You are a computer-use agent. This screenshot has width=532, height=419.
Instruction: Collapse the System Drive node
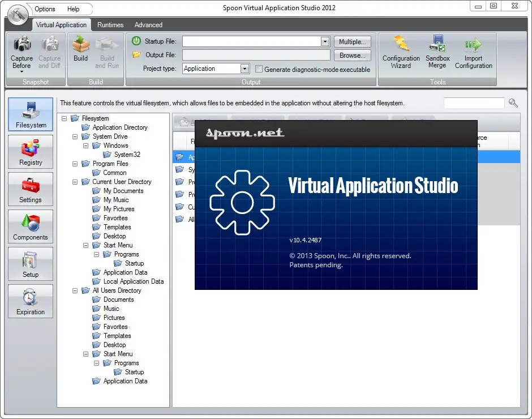(x=75, y=136)
